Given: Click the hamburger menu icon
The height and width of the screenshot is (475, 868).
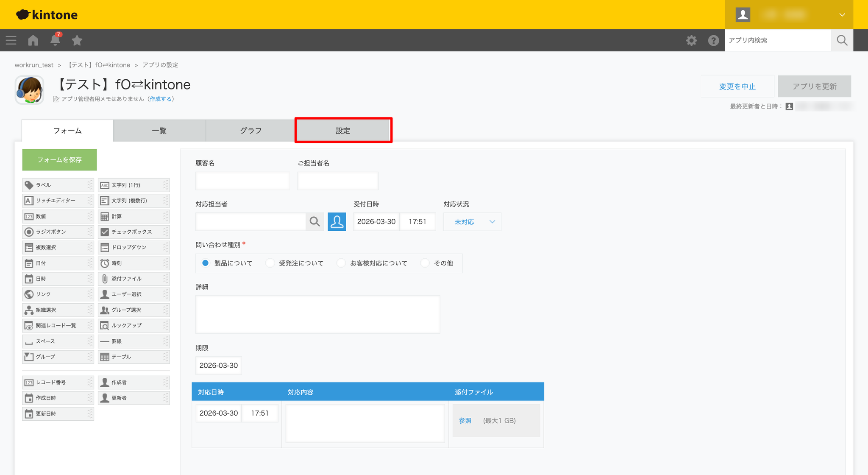Looking at the screenshot, I should [x=11, y=40].
